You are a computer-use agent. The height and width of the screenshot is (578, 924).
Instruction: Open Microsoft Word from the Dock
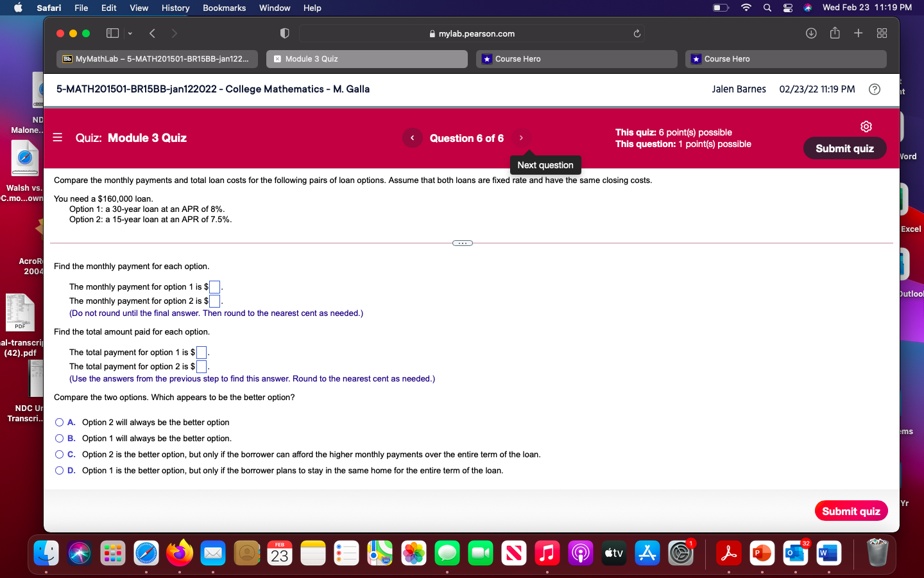(828, 552)
